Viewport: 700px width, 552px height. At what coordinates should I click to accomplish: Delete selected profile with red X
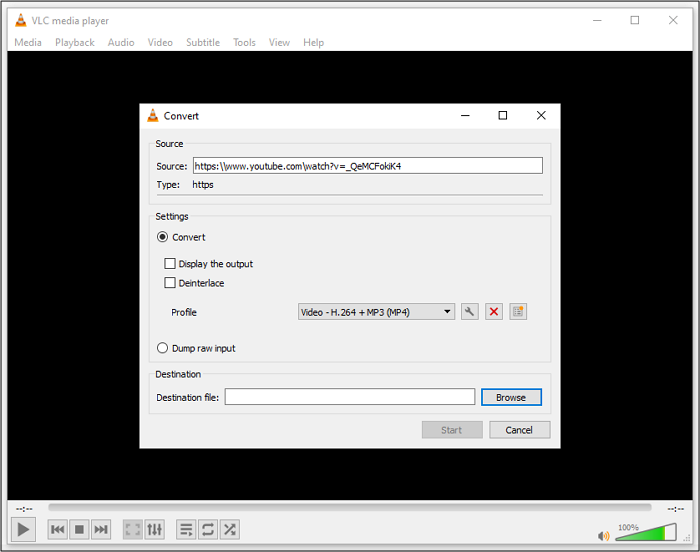[x=493, y=312]
